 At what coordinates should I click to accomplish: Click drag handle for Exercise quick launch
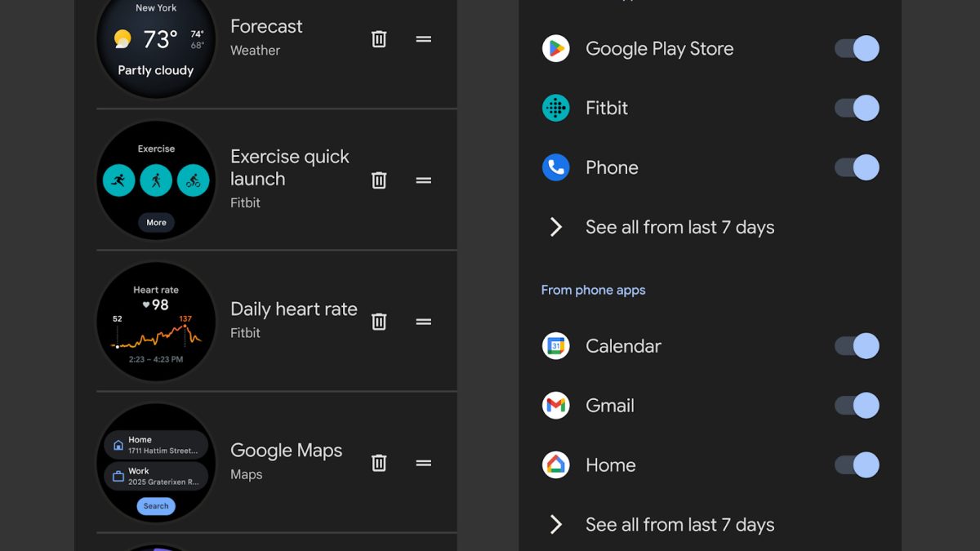(x=423, y=180)
